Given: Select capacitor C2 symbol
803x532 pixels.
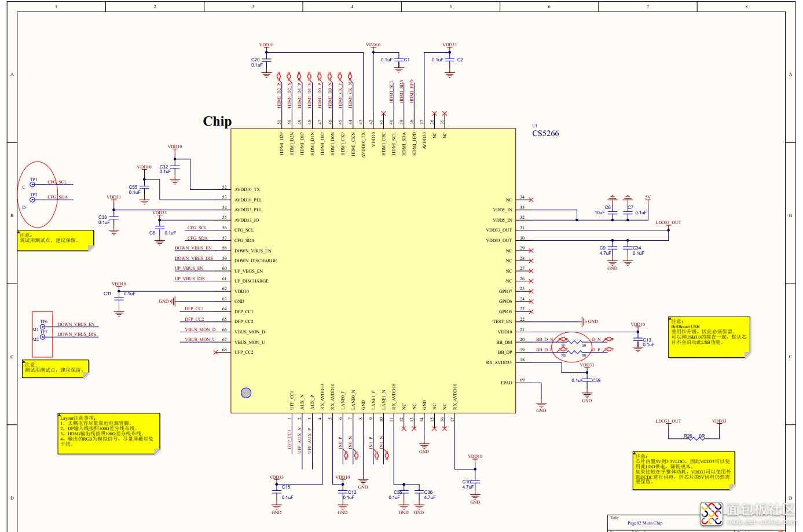Looking at the screenshot, I should pyautogui.click(x=450, y=60).
